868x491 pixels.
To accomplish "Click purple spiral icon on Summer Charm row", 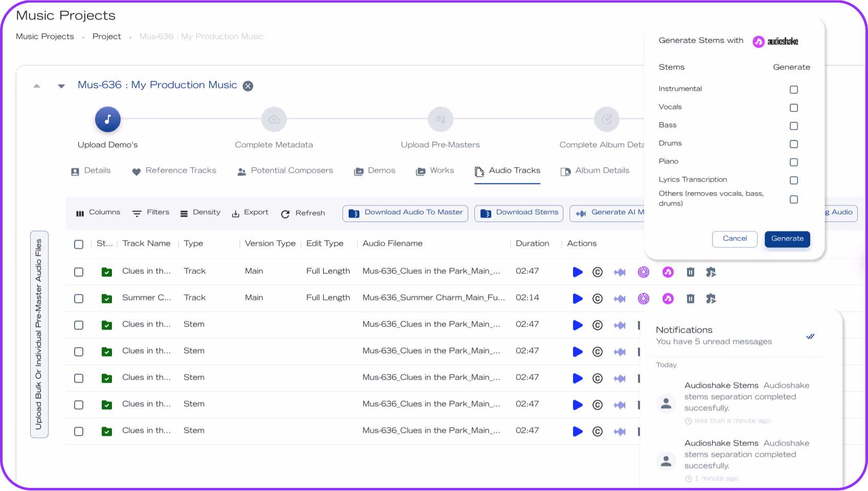I will pyautogui.click(x=644, y=299).
